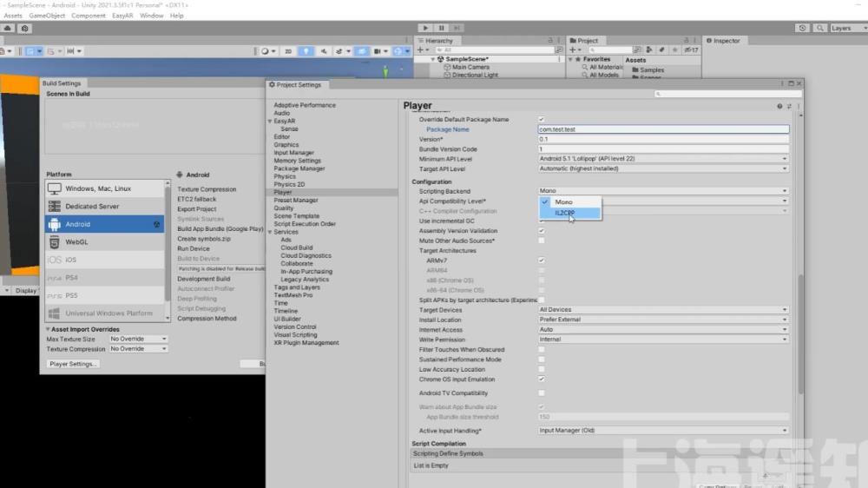Open Install Location dropdown
Image resolution: width=868 pixels, height=488 pixels.
pos(663,320)
